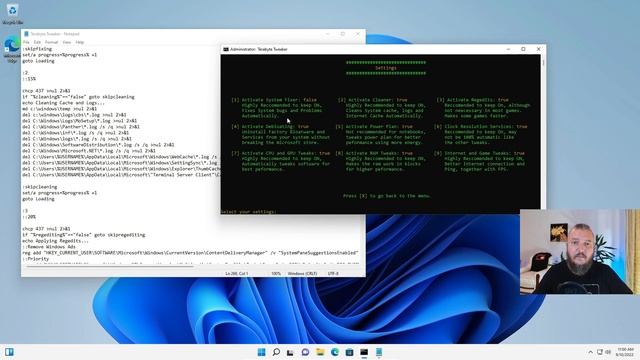Viewport: 640px width, 360px height.
Task: Click ':skipcleaning' label line in Notepad
Action: tap(40, 187)
